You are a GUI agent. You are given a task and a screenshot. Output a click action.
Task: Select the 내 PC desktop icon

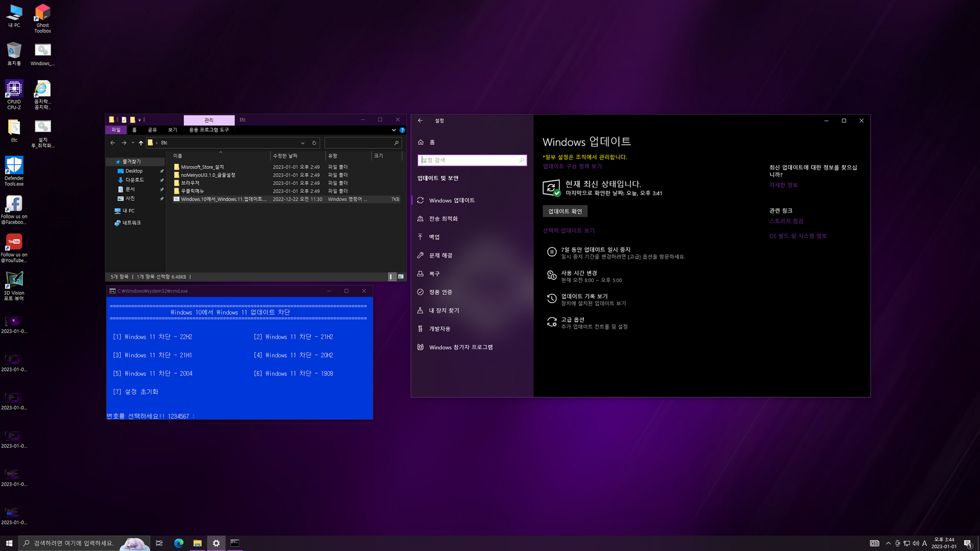(14, 16)
